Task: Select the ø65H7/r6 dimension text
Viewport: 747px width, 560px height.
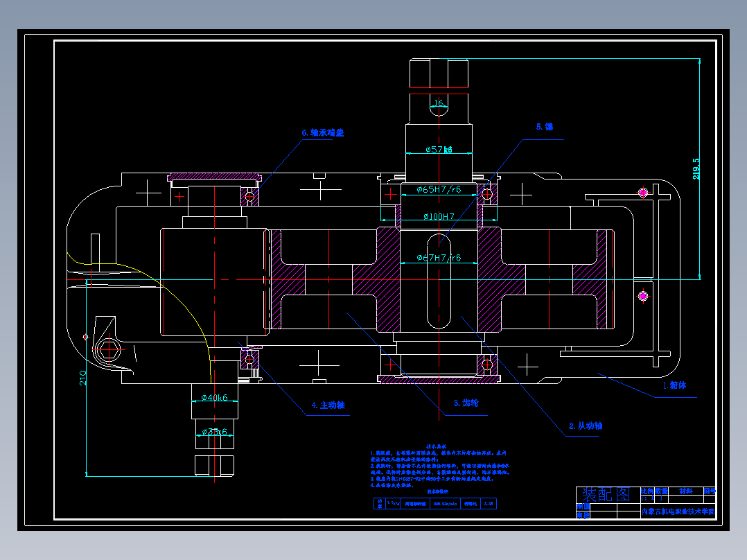Action: tap(439, 189)
